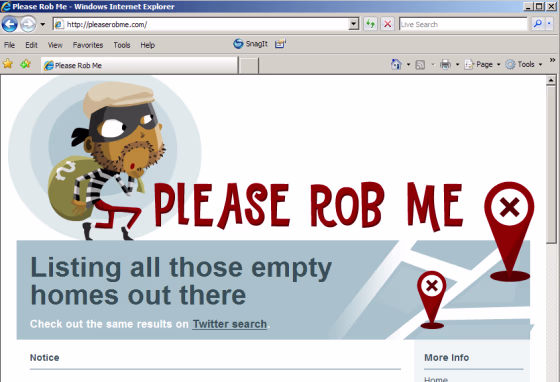Expand the address bar history dropdown
Screen dimensions: 560x382
354,24
